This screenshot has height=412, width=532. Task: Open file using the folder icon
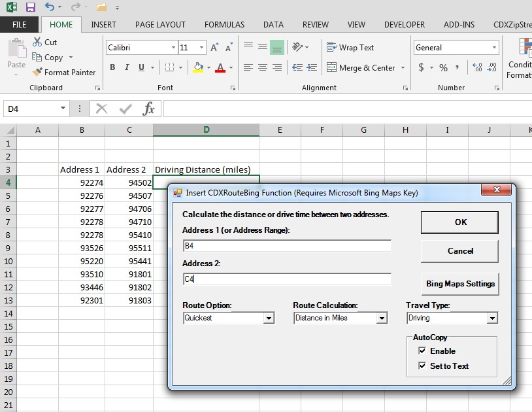pos(101,7)
